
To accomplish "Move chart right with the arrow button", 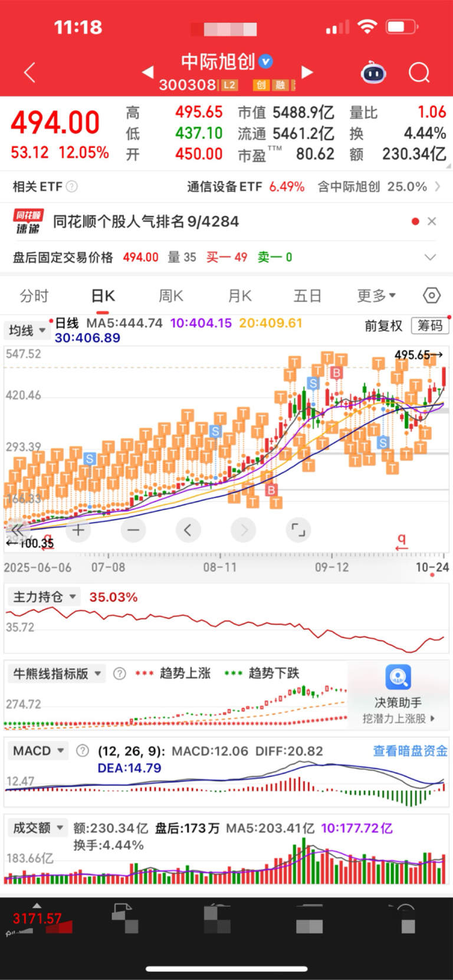I will click(x=244, y=530).
